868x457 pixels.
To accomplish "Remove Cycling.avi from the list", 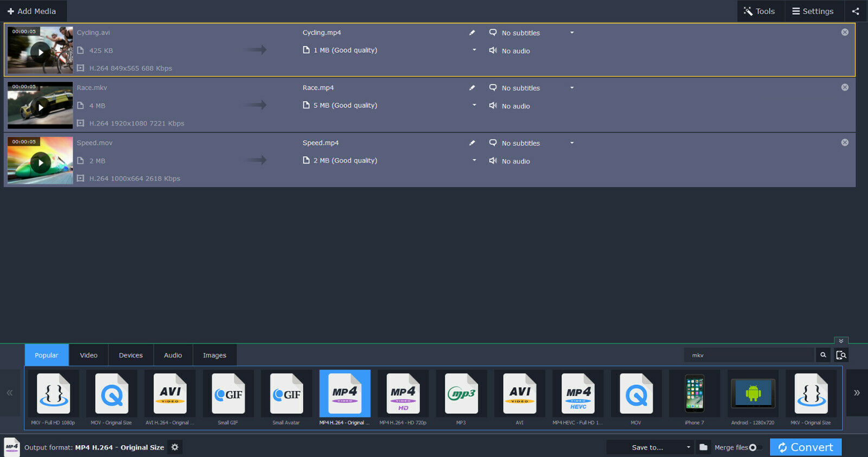I will (845, 32).
